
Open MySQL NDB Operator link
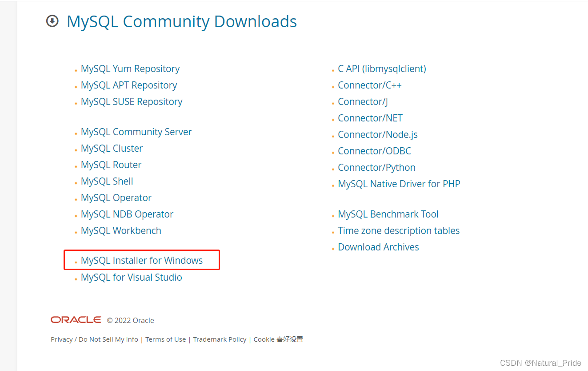(x=127, y=214)
